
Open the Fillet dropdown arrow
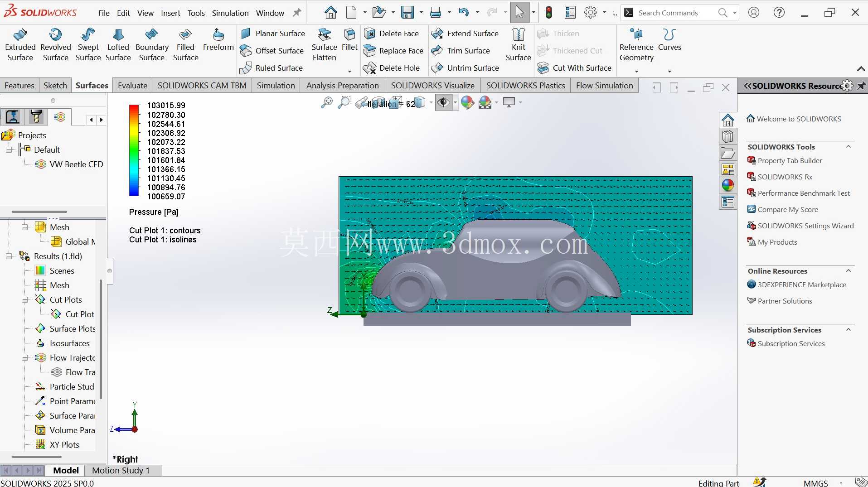click(349, 71)
